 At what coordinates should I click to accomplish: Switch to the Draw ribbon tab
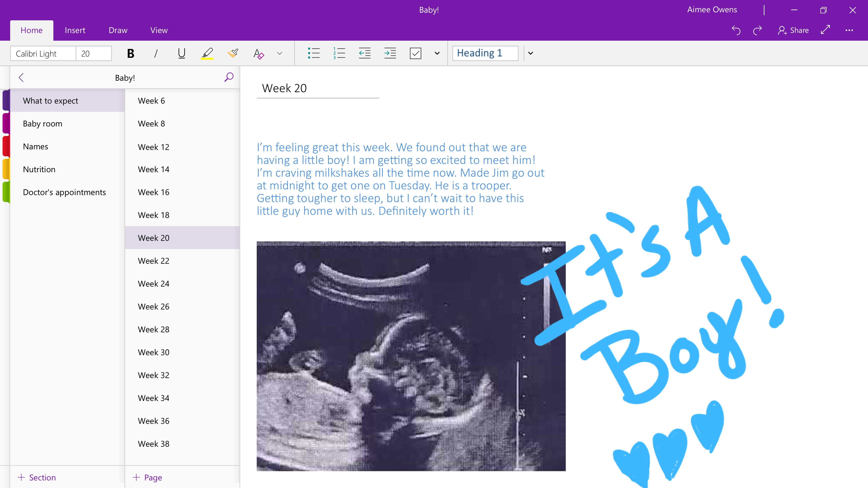tap(118, 30)
